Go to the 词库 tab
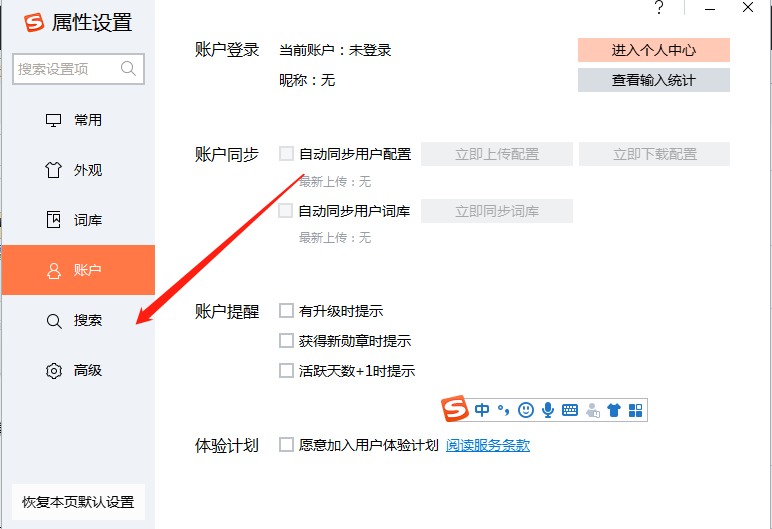 point(78,220)
